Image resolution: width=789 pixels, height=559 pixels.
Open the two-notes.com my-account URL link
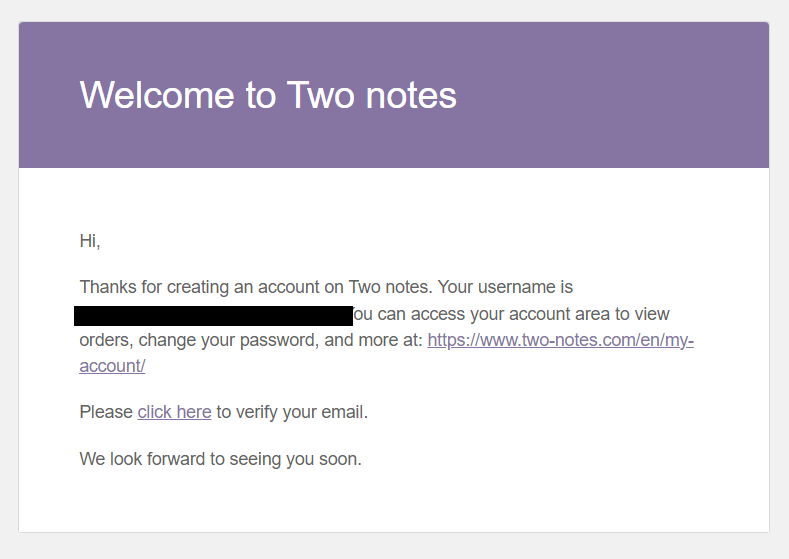tap(560, 340)
